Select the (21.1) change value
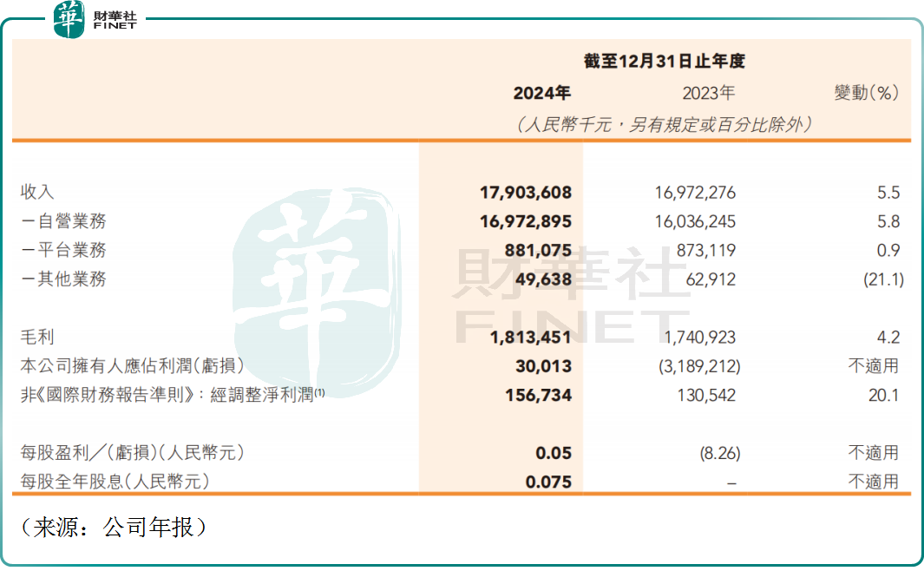The width and height of the screenshot is (924, 584). [x=883, y=279]
